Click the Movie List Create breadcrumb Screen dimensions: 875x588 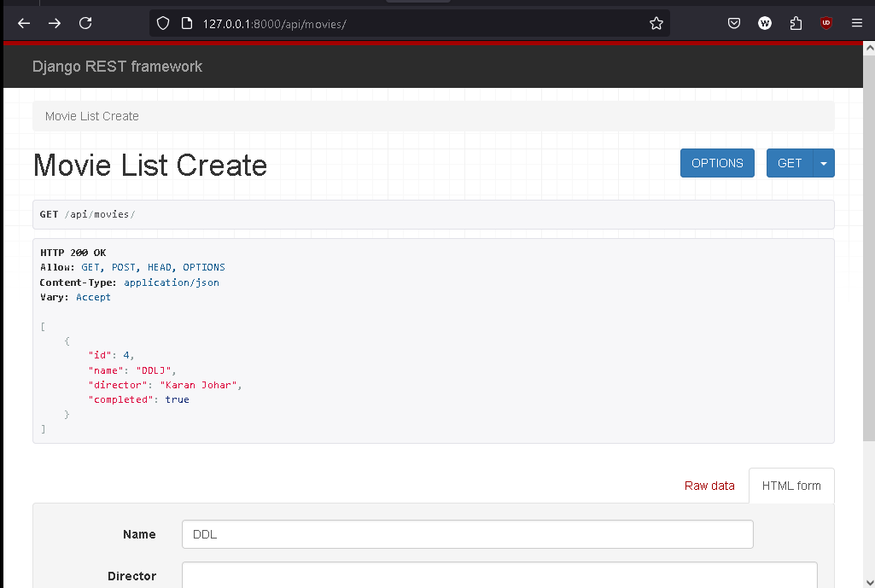pyautogui.click(x=92, y=116)
